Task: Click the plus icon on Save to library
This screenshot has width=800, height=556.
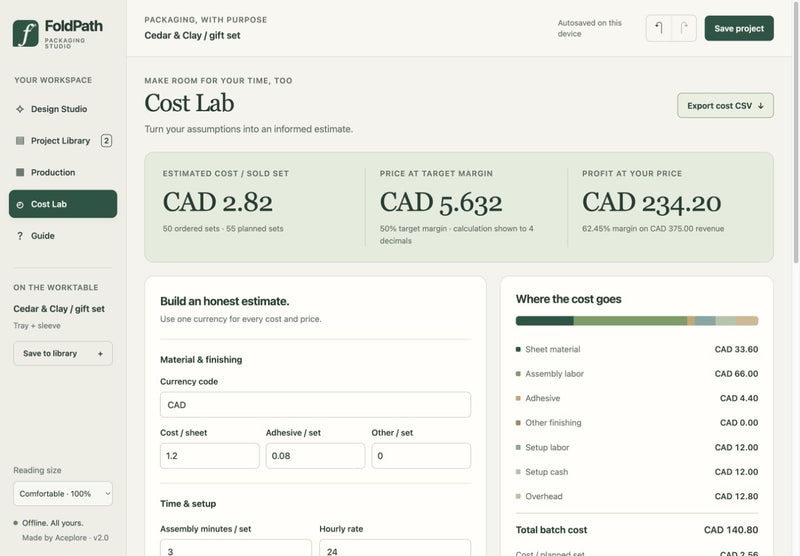Action: click(100, 353)
